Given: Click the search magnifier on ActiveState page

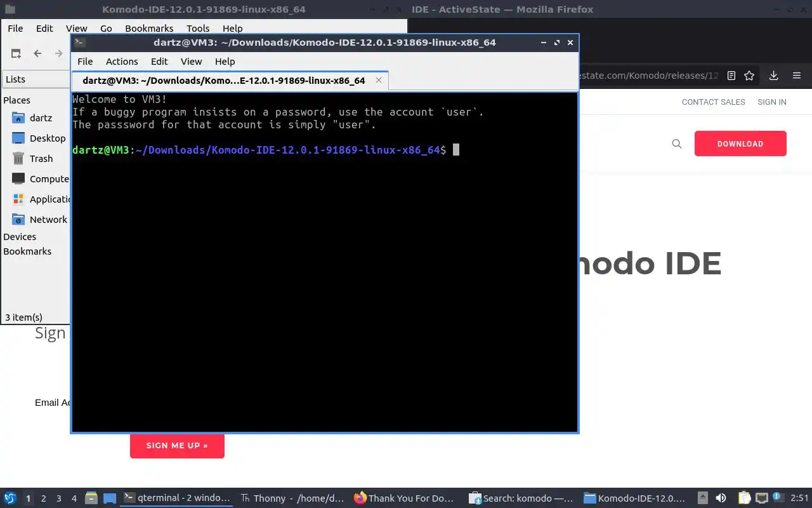Looking at the screenshot, I should [x=677, y=144].
